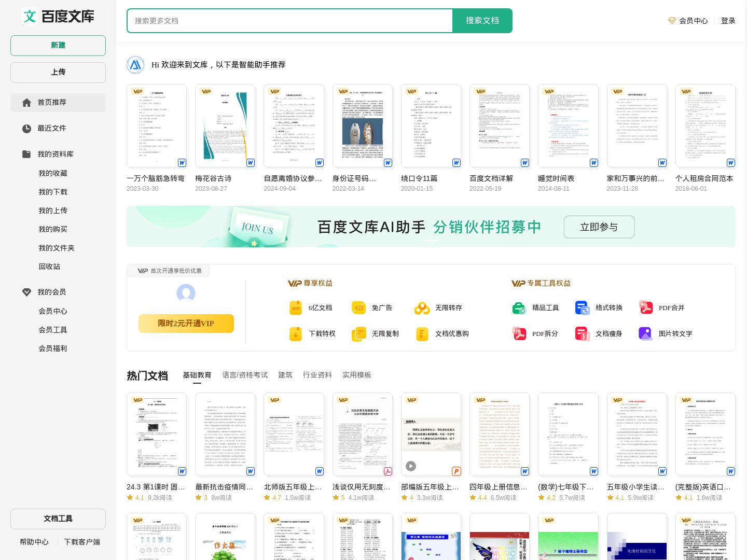Open 我的购买 in sidebar
Screen dimensions: 747x560
pos(53,230)
